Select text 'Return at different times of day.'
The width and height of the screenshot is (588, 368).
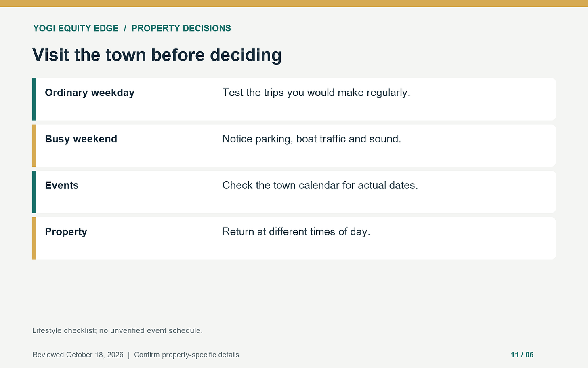click(296, 232)
